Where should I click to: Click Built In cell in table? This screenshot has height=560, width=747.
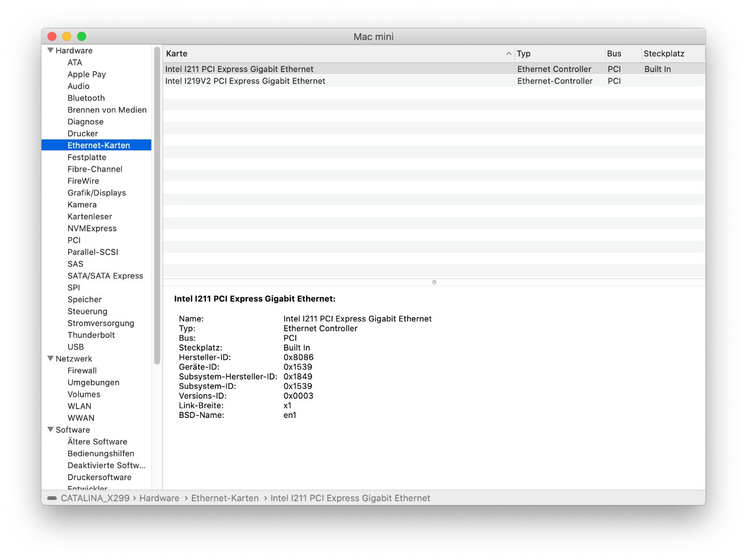(x=658, y=69)
